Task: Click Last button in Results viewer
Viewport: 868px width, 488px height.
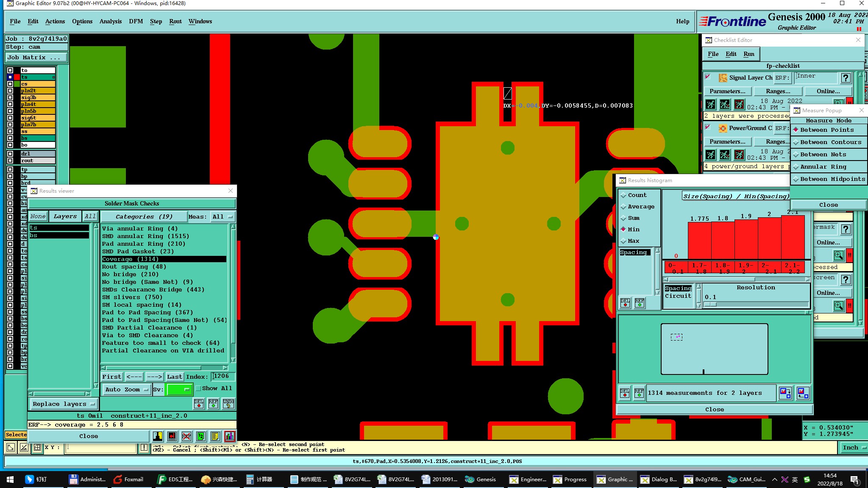Action: 174,376
